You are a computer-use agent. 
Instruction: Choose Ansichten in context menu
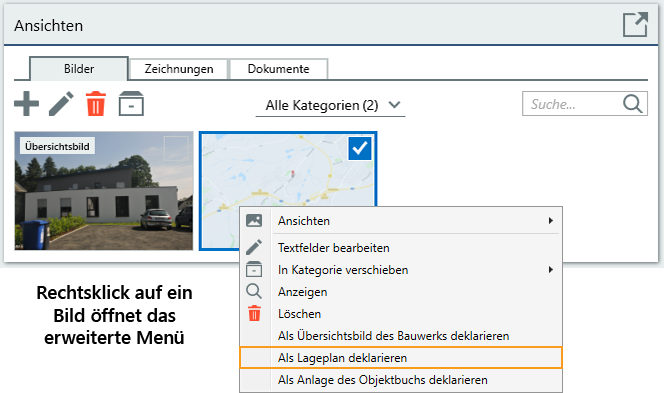(x=401, y=221)
